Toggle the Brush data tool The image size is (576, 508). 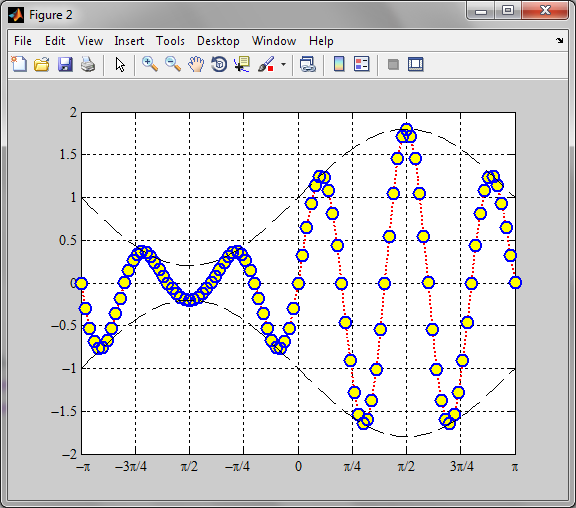click(x=266, y=64)
